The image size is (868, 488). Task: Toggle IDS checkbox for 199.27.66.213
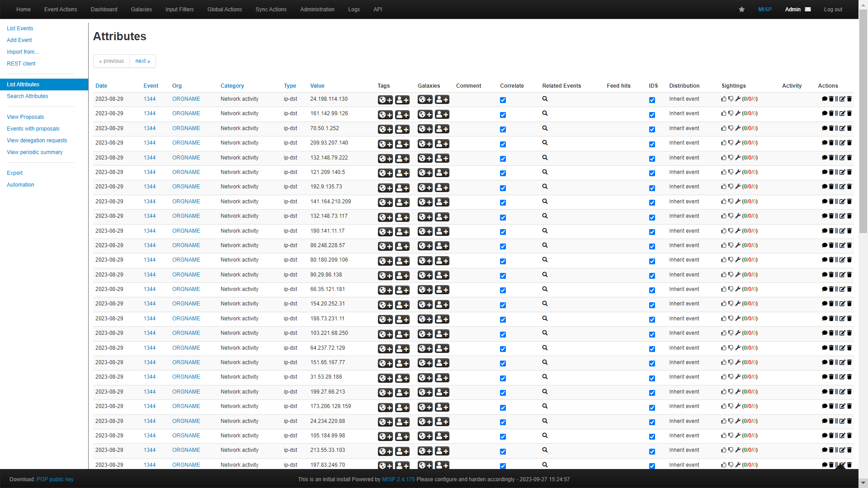(x=652, y=393)
